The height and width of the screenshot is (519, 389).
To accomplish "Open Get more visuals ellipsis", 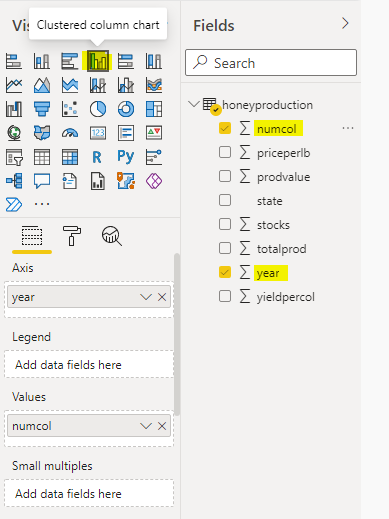I will tap(42, 204).
